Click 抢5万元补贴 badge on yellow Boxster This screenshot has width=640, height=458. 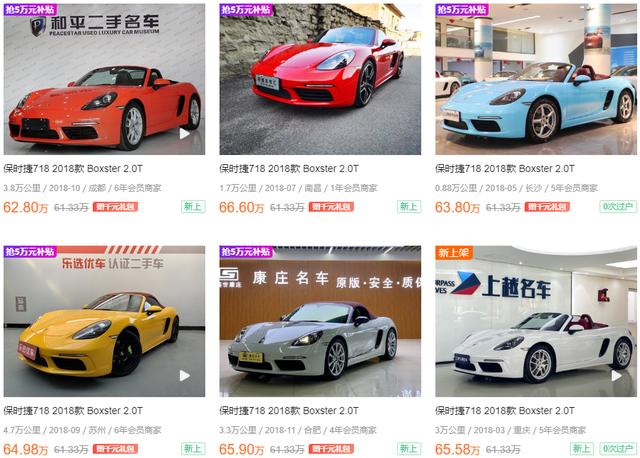(x=30, y=252)
